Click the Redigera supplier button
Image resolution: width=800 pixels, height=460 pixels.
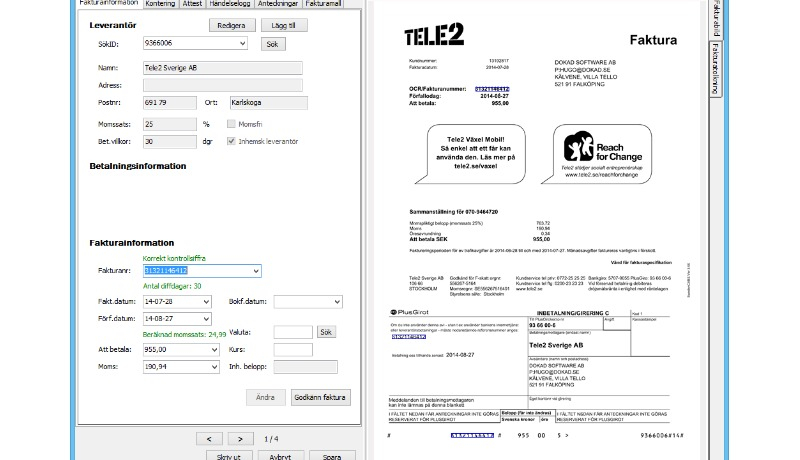click(x=232, y=25)
